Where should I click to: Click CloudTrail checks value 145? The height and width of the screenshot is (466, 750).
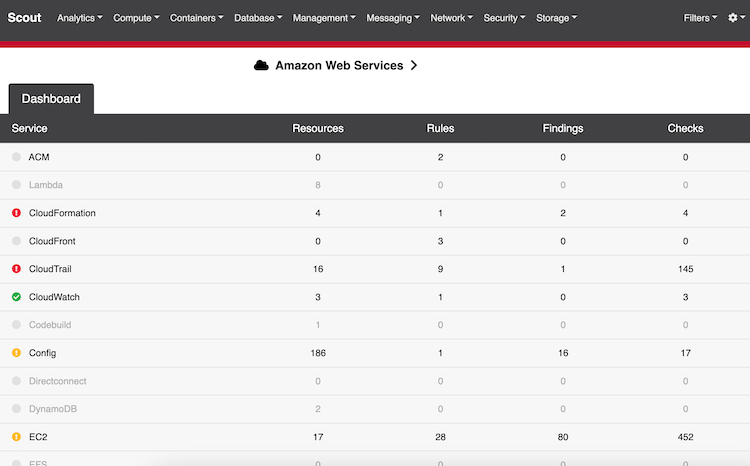pyautogui.click(x=685, y=269)
